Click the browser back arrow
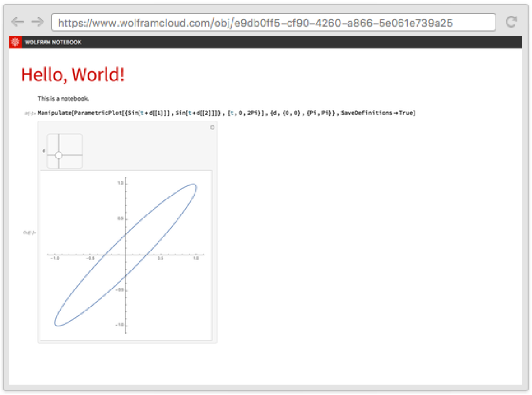The height and width of the screenshot is (395, 532). coord(17,22)
